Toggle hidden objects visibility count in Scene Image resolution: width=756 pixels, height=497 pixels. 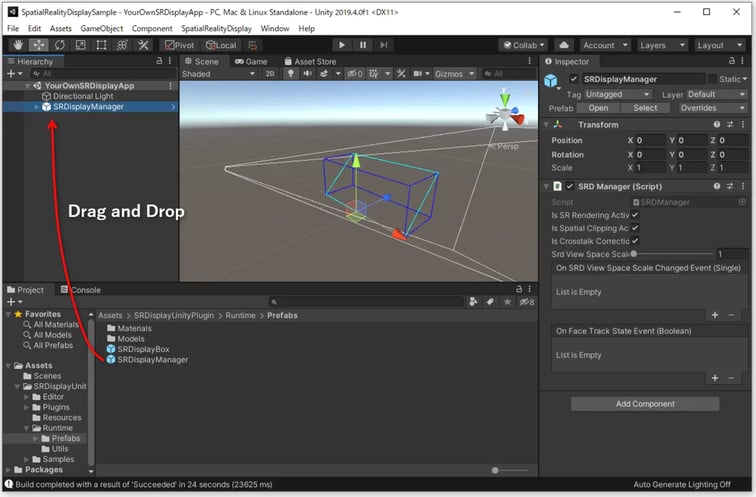click(x=355, y=73)
